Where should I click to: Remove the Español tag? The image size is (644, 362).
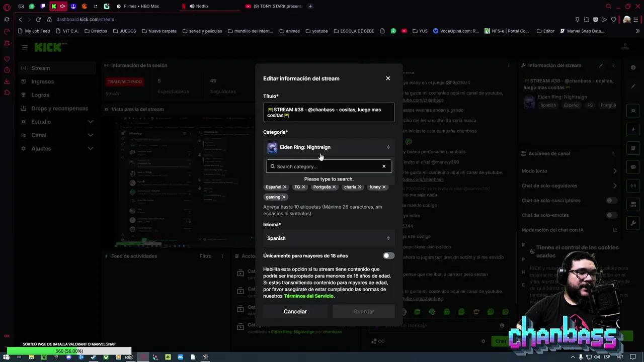point(285,187)
